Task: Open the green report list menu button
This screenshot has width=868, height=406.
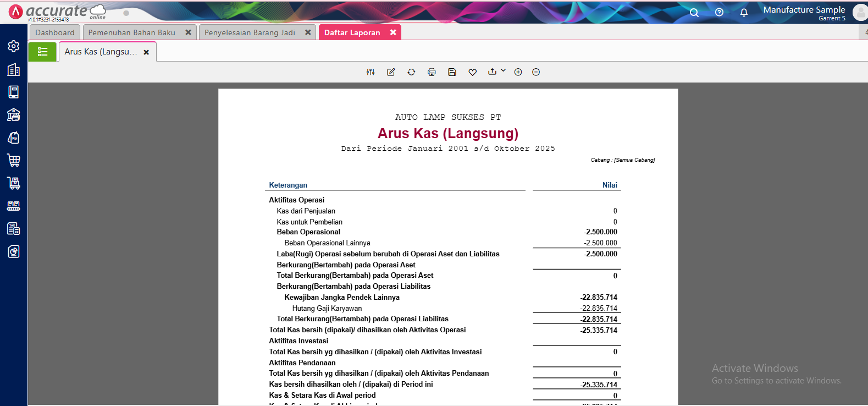Action: (x=42, y=52)
